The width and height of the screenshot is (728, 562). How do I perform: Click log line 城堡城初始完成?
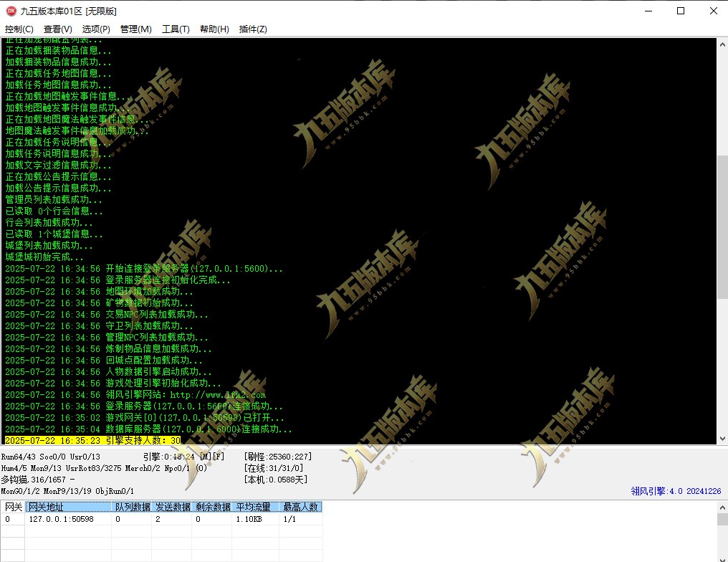[x=44, y=257]
